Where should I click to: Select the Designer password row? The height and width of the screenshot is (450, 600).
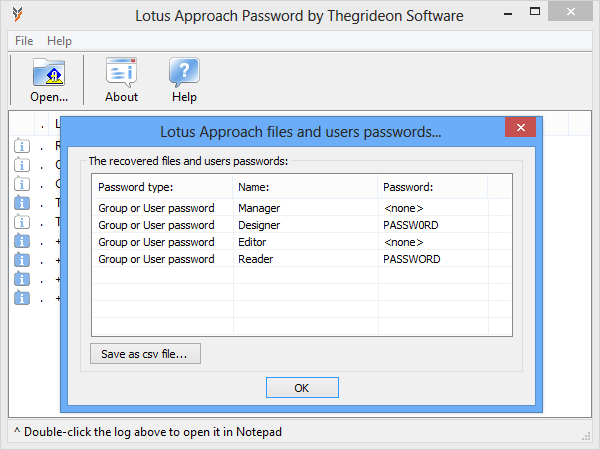(302, 225)
